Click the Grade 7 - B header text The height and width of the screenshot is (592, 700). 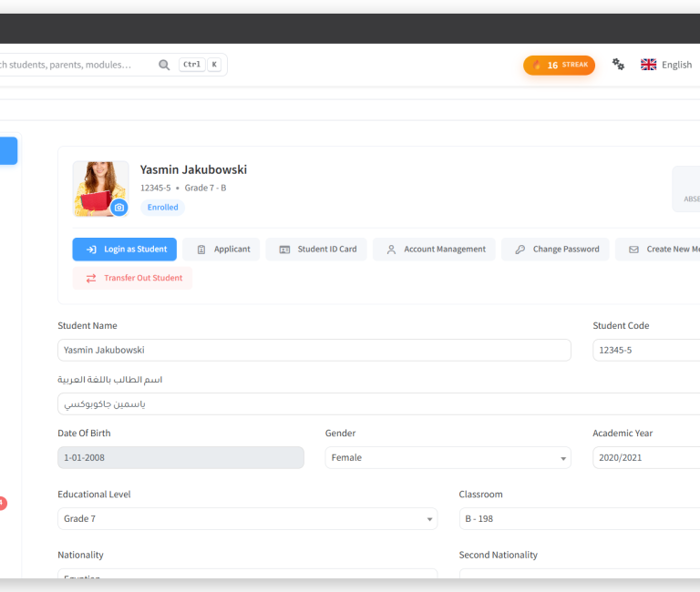[x=205, y=188]
